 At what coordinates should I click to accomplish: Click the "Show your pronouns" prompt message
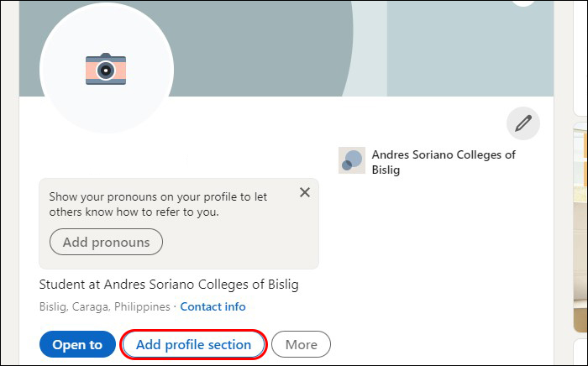coord(158,204)
